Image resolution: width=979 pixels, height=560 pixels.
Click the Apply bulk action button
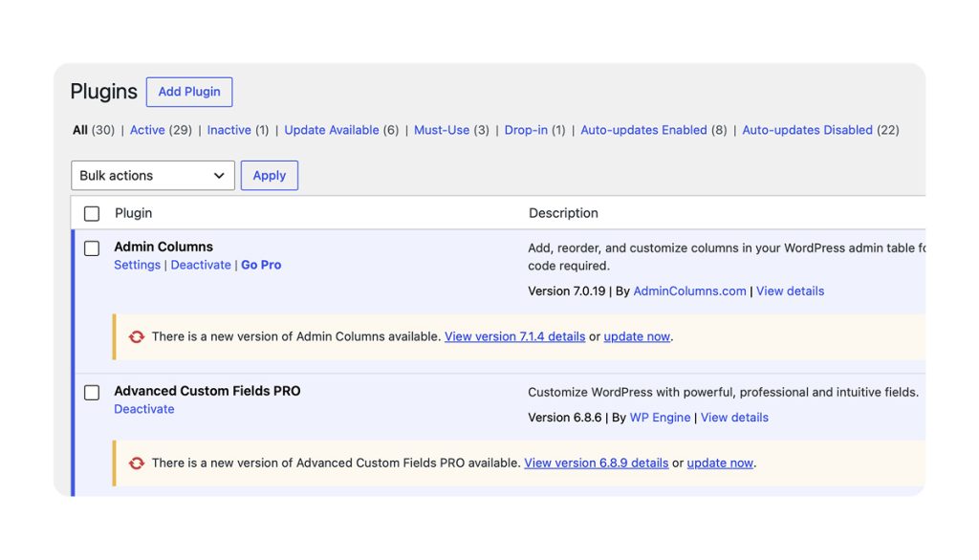pos(269,176)
